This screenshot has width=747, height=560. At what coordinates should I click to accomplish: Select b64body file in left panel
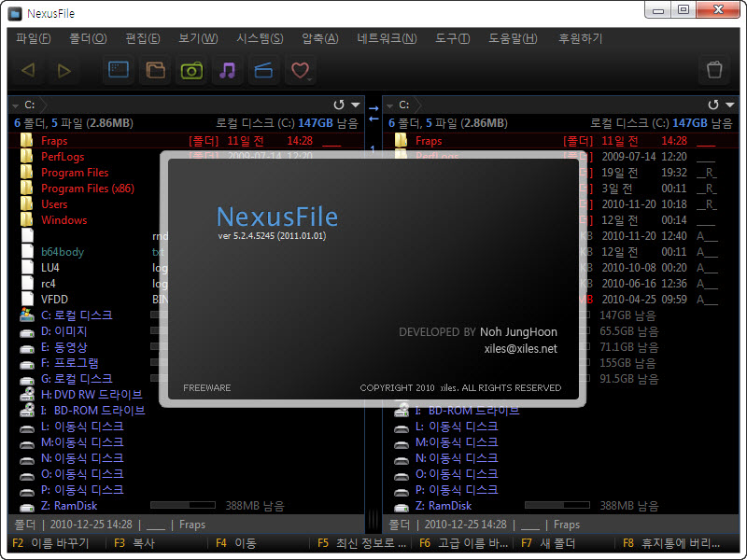tap(63, 252)
